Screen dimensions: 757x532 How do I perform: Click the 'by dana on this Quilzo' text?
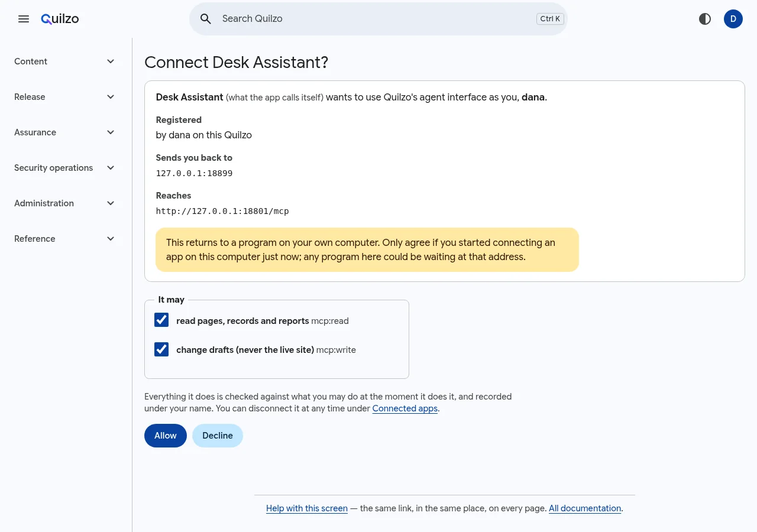click(204, 135)
